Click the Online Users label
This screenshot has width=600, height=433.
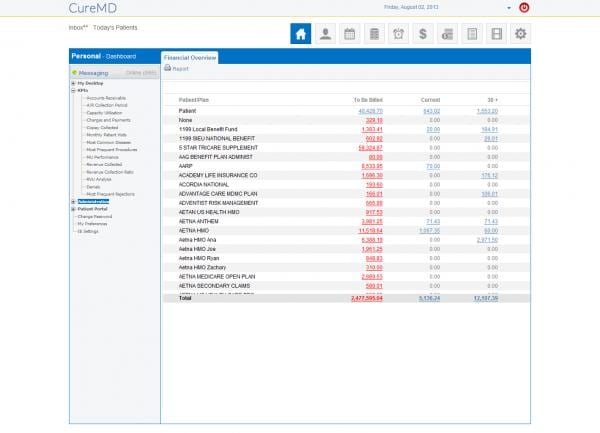[141, 73]
